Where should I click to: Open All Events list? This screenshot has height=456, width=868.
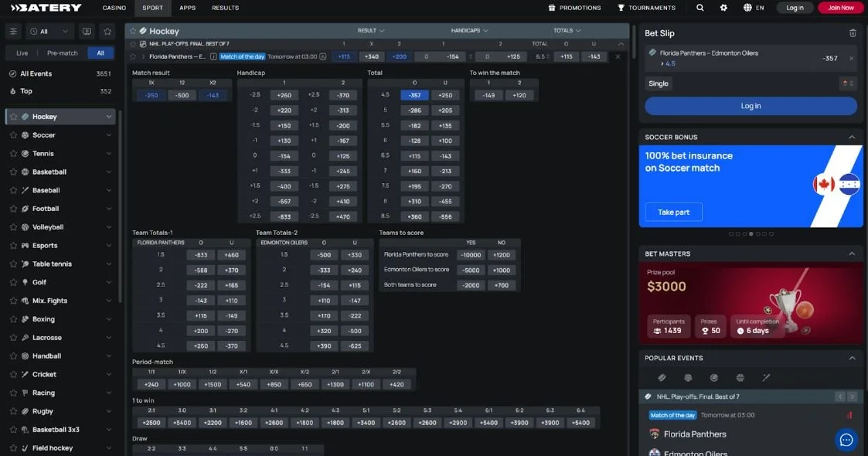click(60, 73)
